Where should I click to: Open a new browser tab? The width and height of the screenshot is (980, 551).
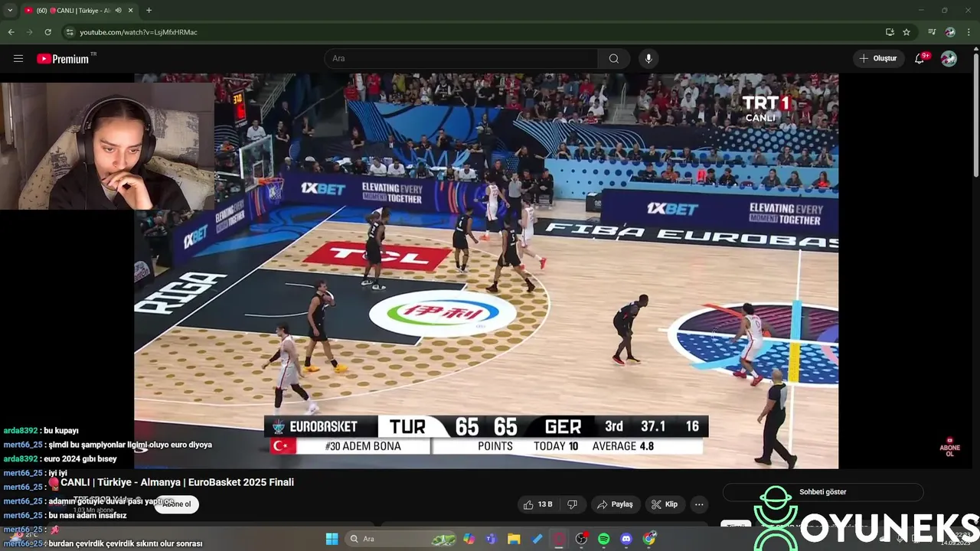coord(149,10)
